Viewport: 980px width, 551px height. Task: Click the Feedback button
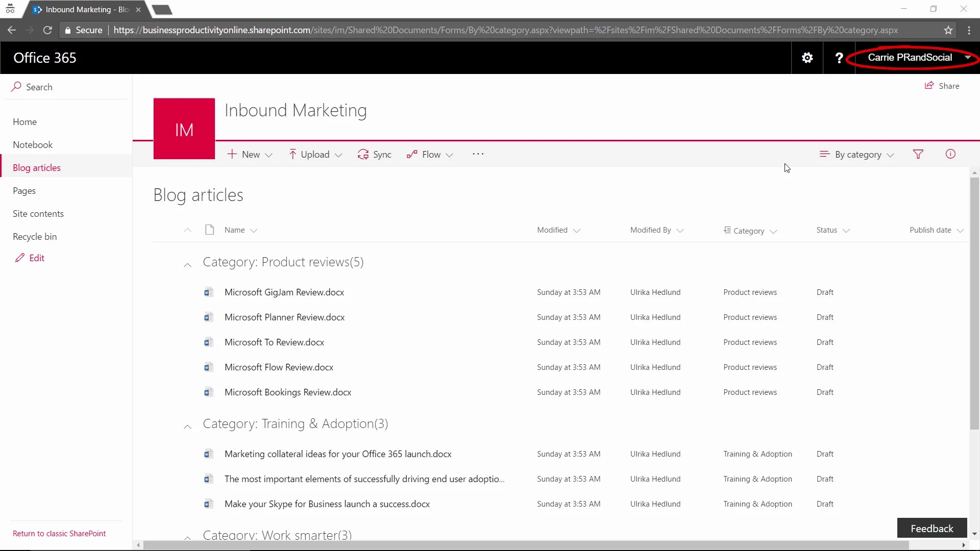coord(932,529)
